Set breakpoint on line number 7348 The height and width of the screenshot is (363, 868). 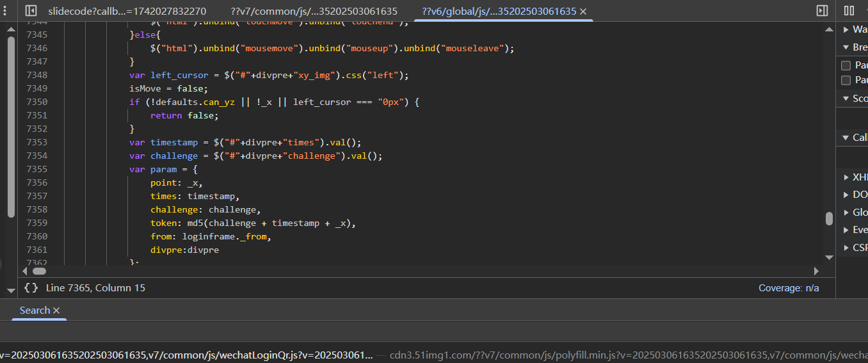(36, 75)
